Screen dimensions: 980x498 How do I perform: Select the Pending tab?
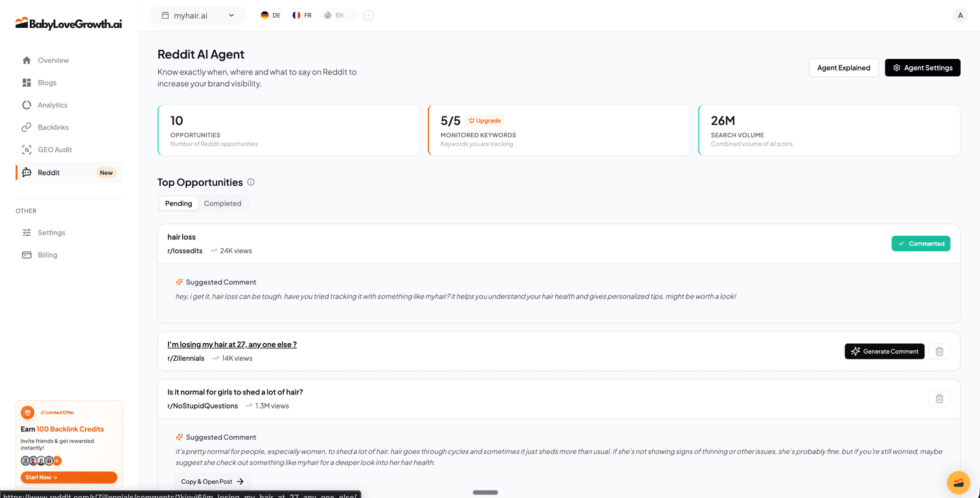point(178,203)
